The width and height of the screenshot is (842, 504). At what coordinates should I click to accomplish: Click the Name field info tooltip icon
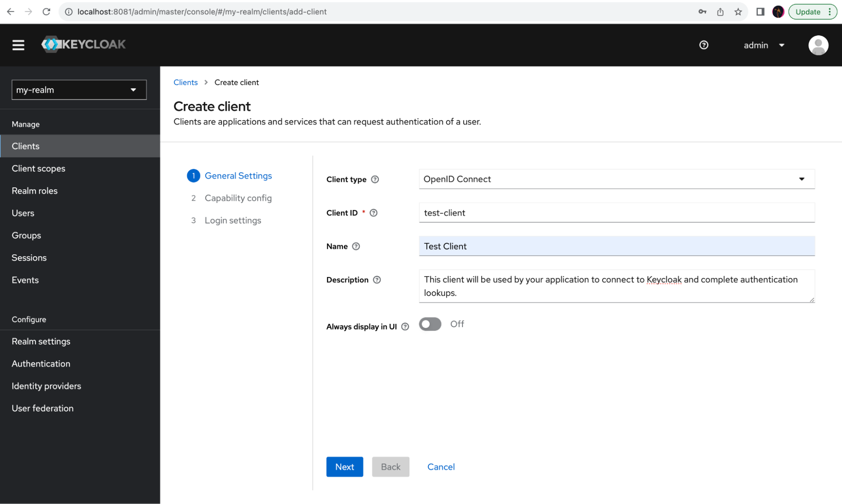pos(355,246)
